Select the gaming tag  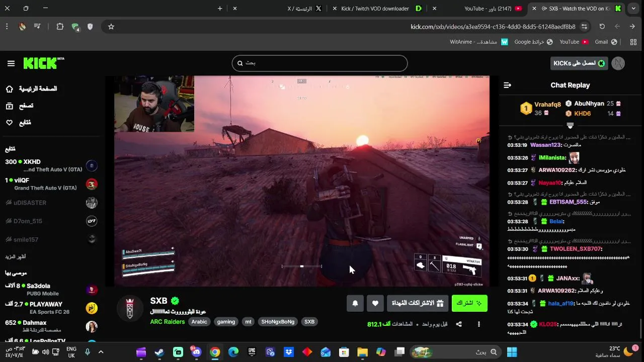[x=226, y=322]
